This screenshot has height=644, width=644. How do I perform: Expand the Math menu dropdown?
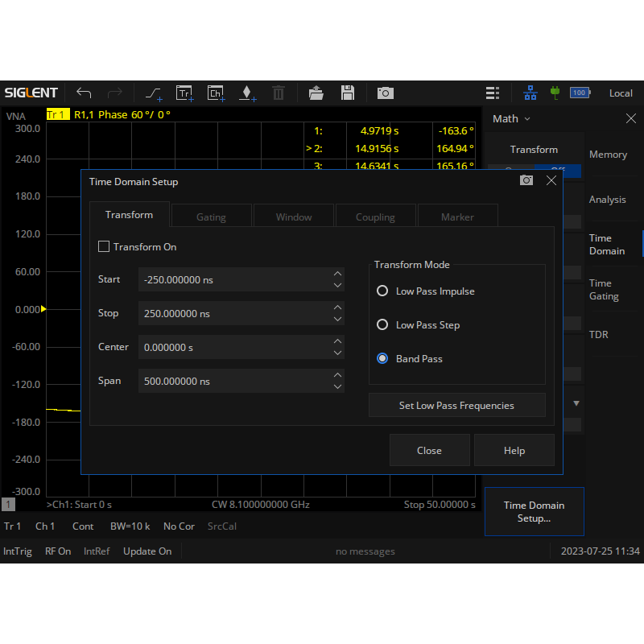point(512,119)
